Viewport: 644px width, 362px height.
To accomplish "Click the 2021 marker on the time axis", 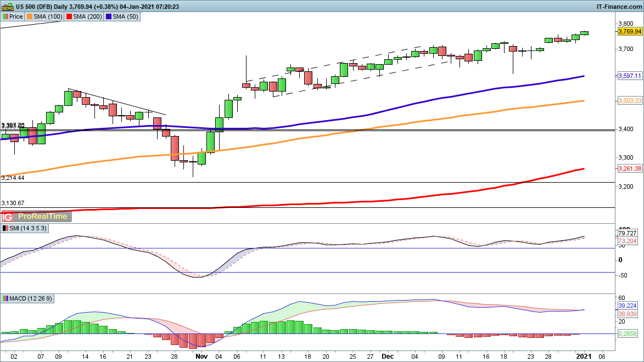I will click(x=582, y=355).
